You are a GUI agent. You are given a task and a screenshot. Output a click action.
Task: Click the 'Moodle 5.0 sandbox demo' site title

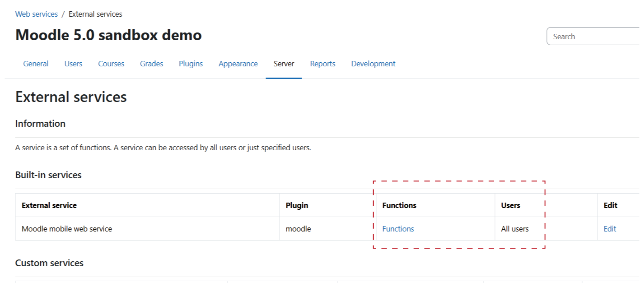click(108, 35)
